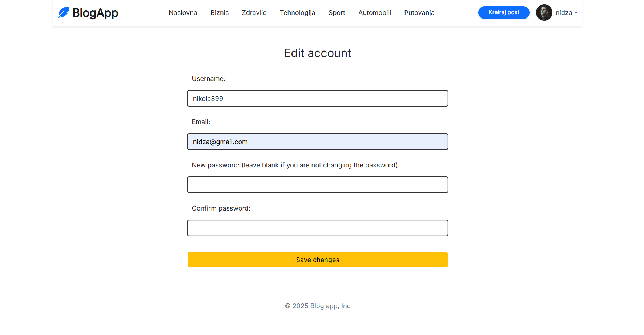Select the Confirm password input box

[317, 228]
